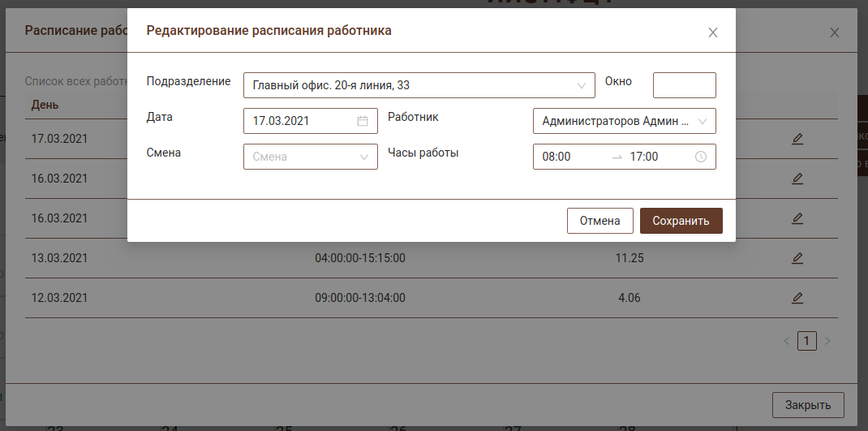The height and width of the screenshot is (431, 868).
Task: Close the background schedule window with X
Action: point(834,32)
